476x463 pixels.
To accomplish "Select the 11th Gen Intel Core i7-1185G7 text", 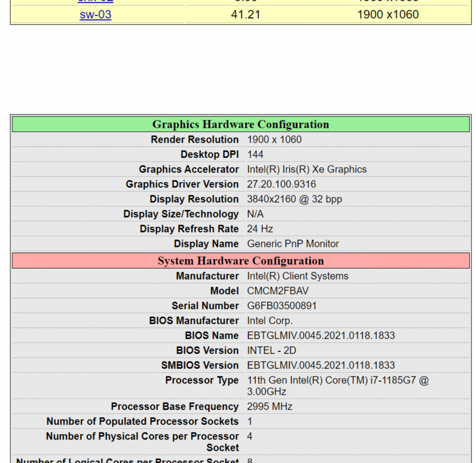I will click(x=338, y=386).
